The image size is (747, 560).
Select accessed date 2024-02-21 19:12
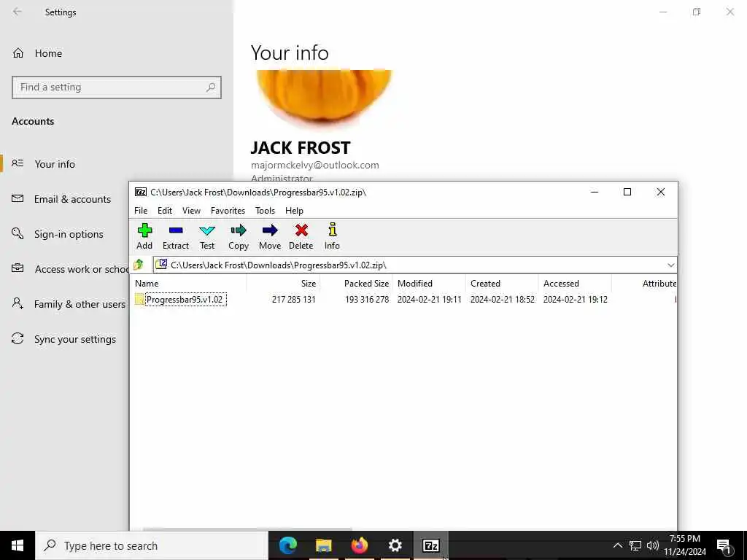[x=575, y=300]
